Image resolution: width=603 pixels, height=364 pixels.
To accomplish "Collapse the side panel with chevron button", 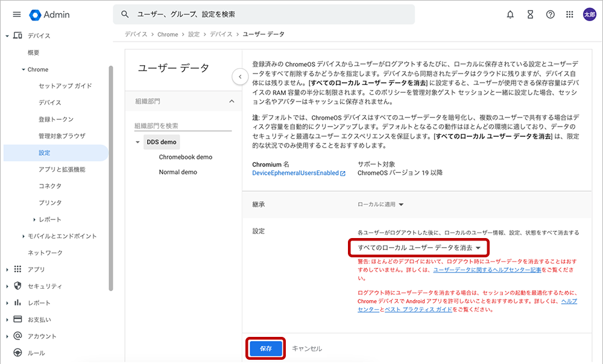I will [239, 77].
